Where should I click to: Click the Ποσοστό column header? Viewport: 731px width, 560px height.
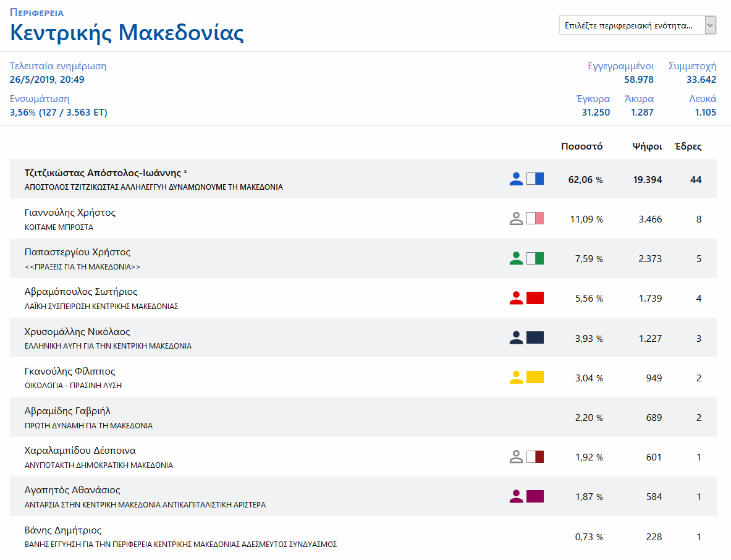(x=581, y=146)
